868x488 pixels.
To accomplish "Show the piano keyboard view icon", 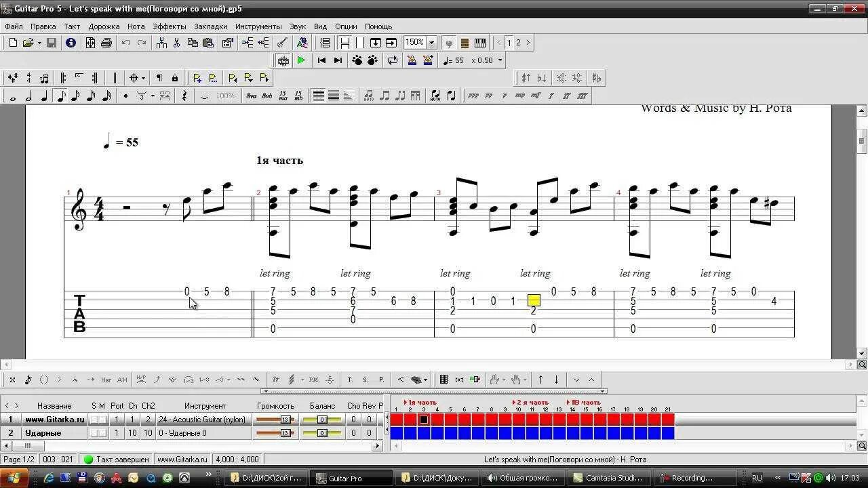I will click(x=480, y=43).
